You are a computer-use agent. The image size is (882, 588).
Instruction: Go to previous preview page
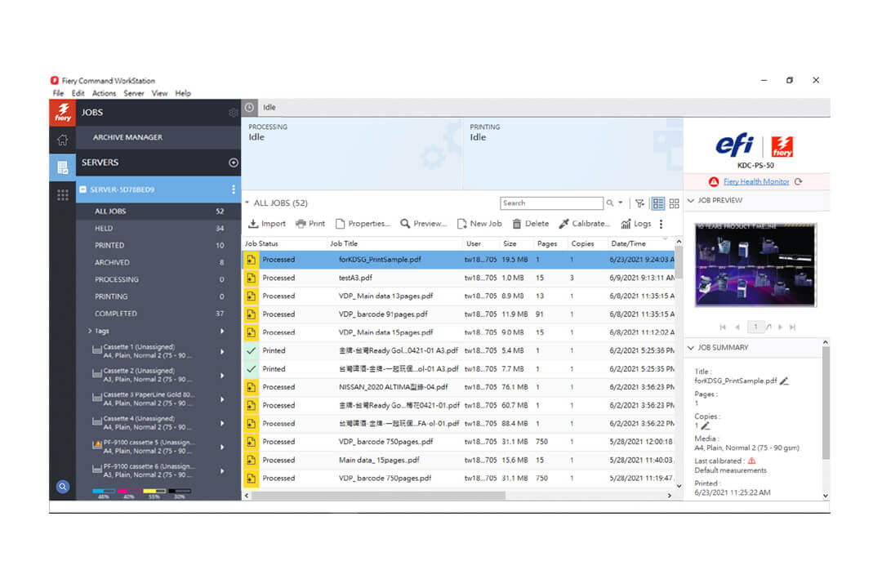[737, 327]
